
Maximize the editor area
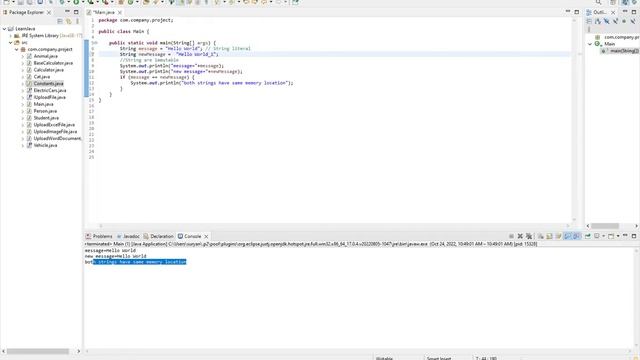coord(577,12)
